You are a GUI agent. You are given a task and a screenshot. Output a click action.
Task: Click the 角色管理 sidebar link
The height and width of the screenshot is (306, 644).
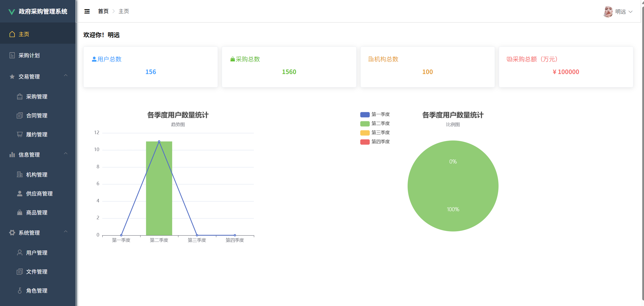(37, 291)
